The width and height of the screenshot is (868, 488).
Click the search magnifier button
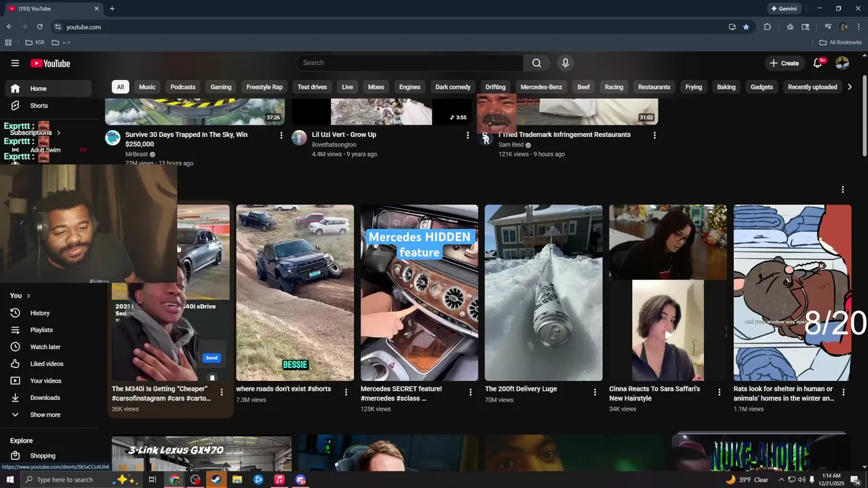pos(536,63)
